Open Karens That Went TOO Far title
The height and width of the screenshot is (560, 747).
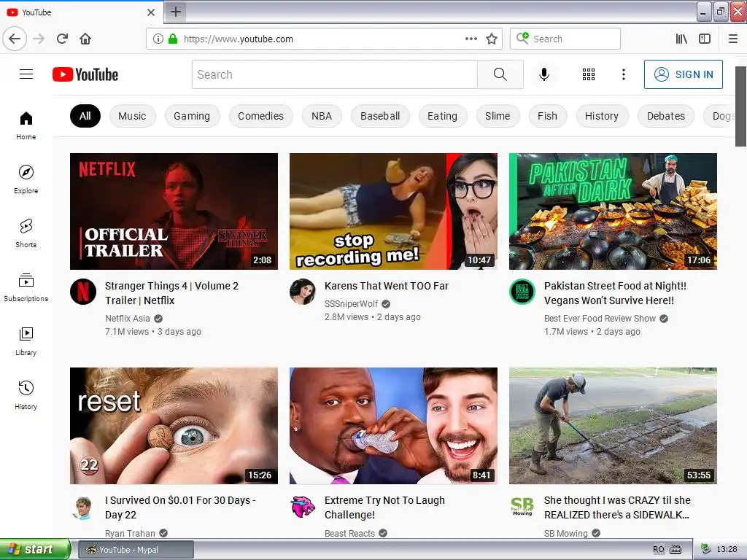click(387, 286)
